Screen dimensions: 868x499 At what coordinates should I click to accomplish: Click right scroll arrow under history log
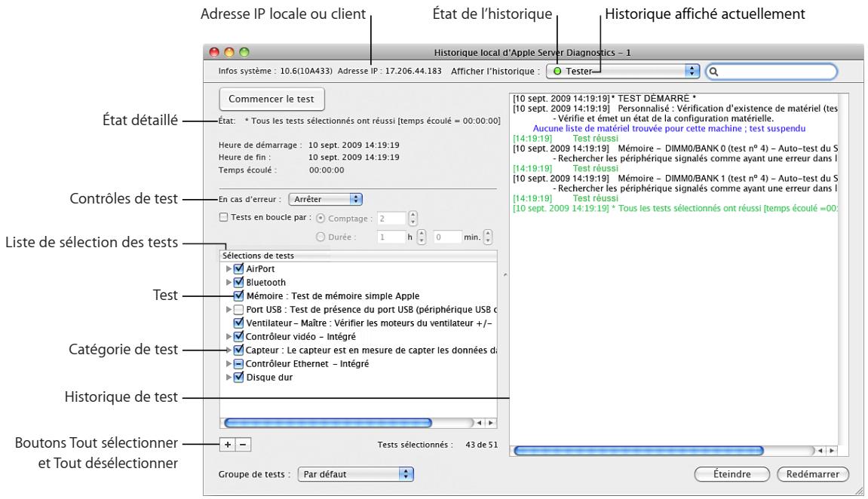(x=832, y=451)
